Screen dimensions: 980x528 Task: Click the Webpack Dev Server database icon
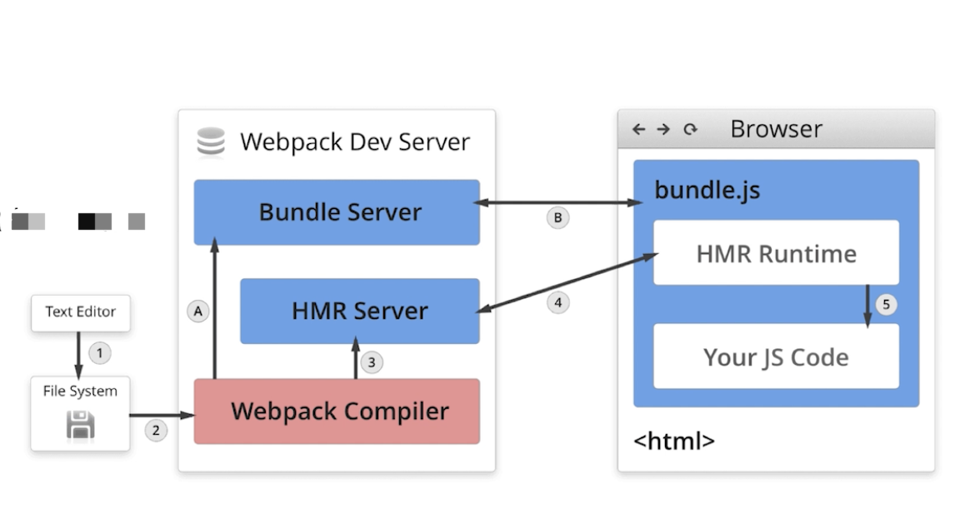(211, 142)
